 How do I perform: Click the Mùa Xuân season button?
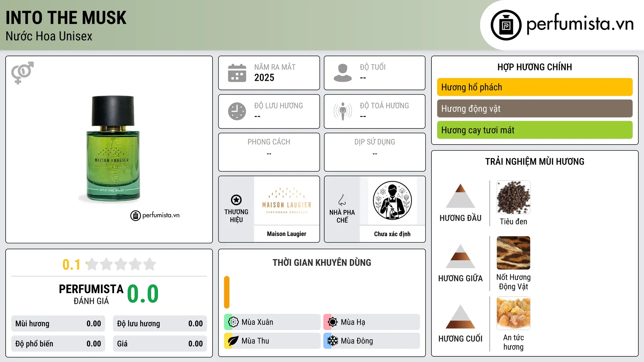(x=272, y=322)
